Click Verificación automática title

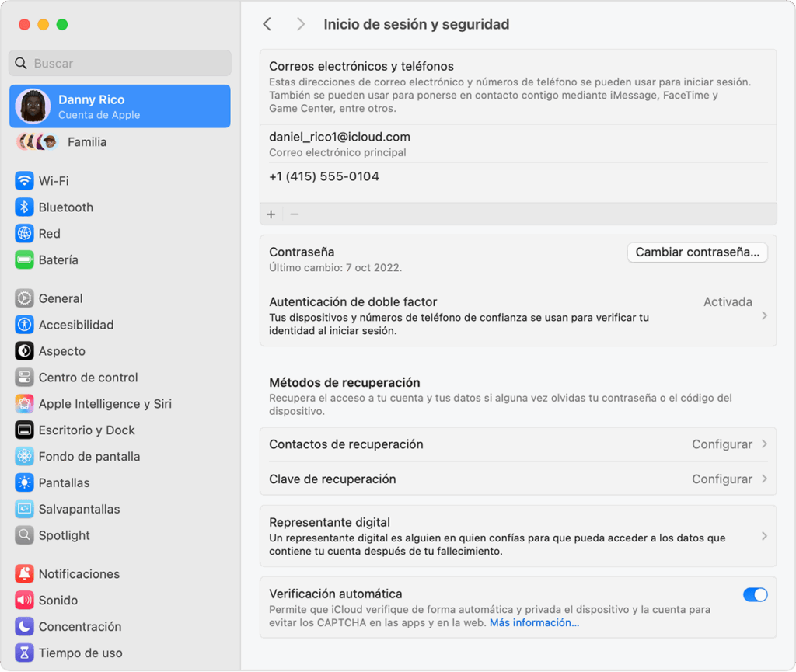[336, 594]
